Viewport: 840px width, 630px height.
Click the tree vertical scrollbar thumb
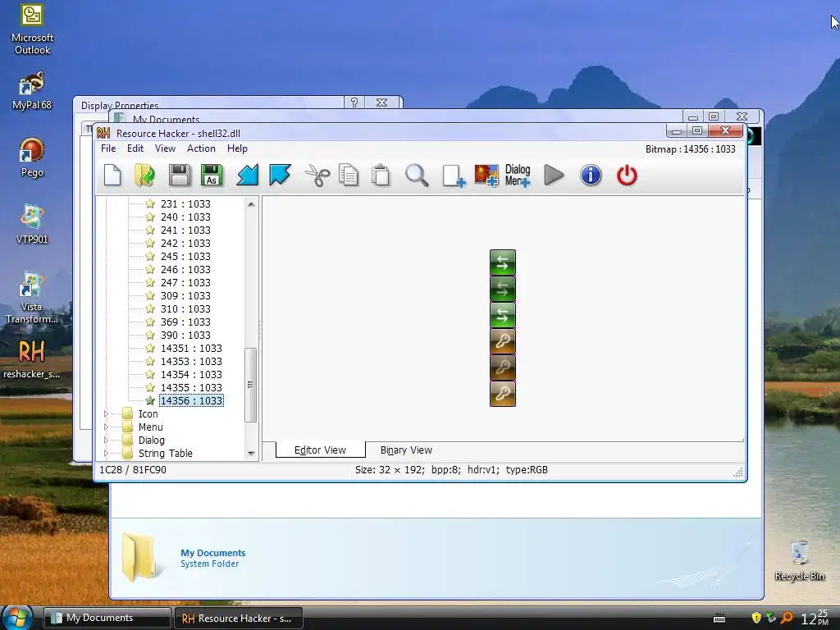[250, 385]
